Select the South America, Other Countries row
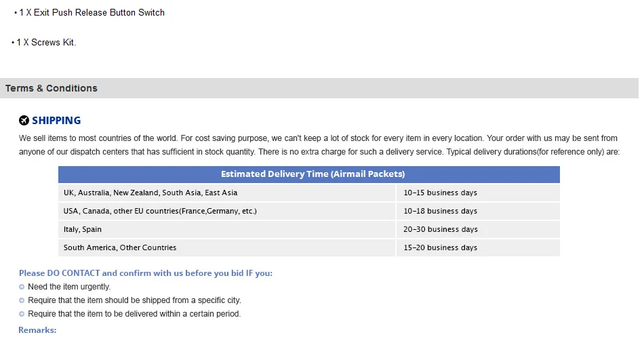The width and height of the screenshot is (644, 339). pos(309,247)
